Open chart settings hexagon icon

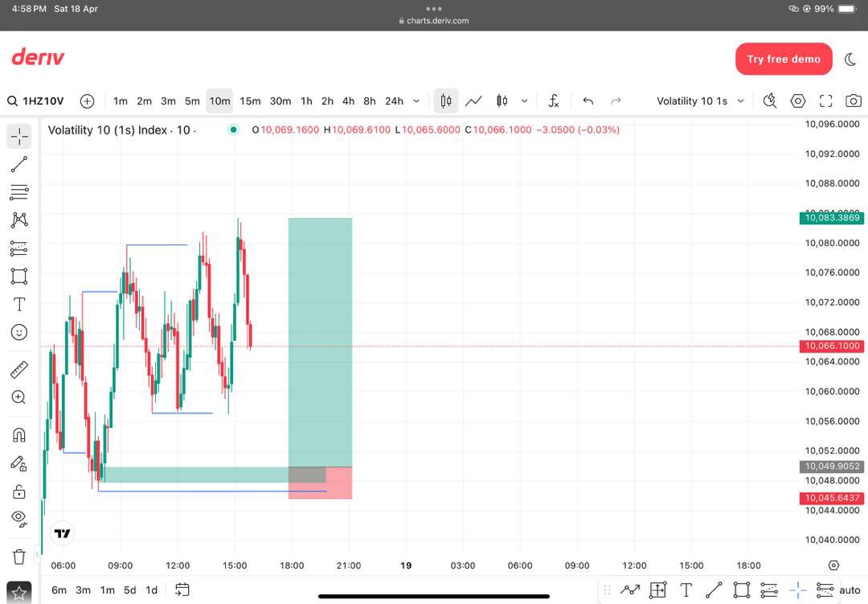click(798, 101)
